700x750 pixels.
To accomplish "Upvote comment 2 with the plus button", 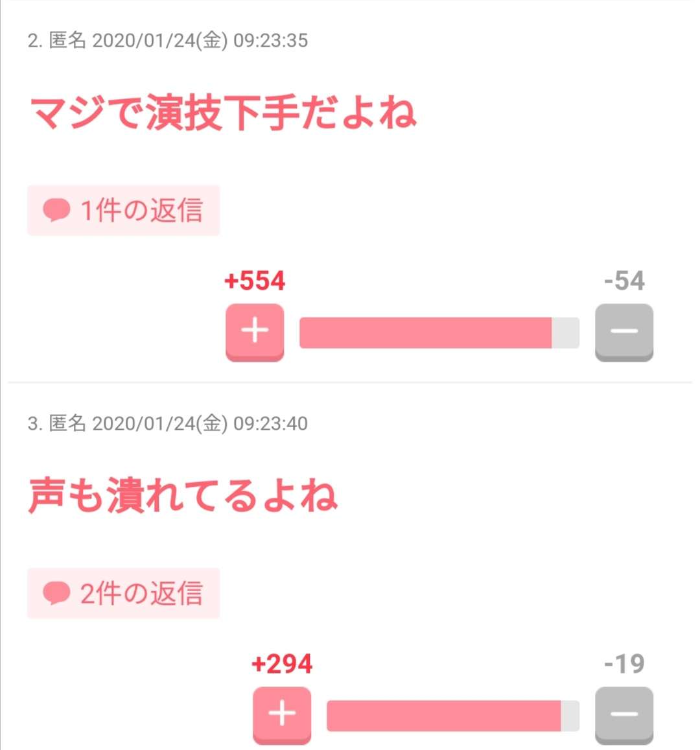I will [255, 332].
